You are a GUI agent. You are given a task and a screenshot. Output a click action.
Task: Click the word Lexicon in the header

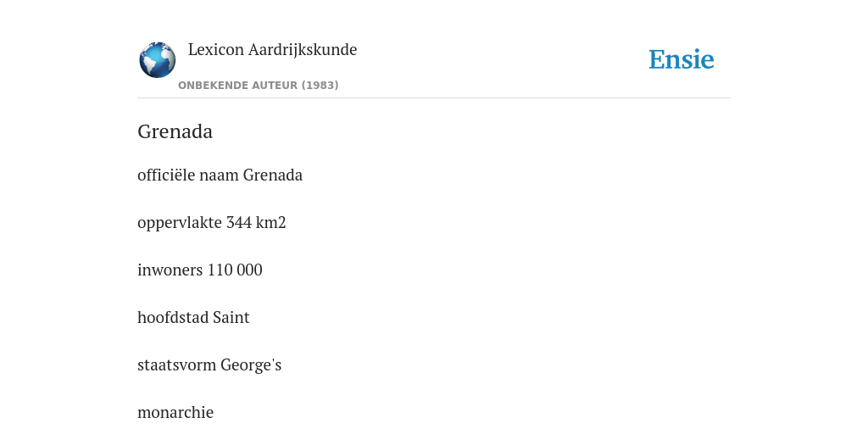tap(216, 50)
